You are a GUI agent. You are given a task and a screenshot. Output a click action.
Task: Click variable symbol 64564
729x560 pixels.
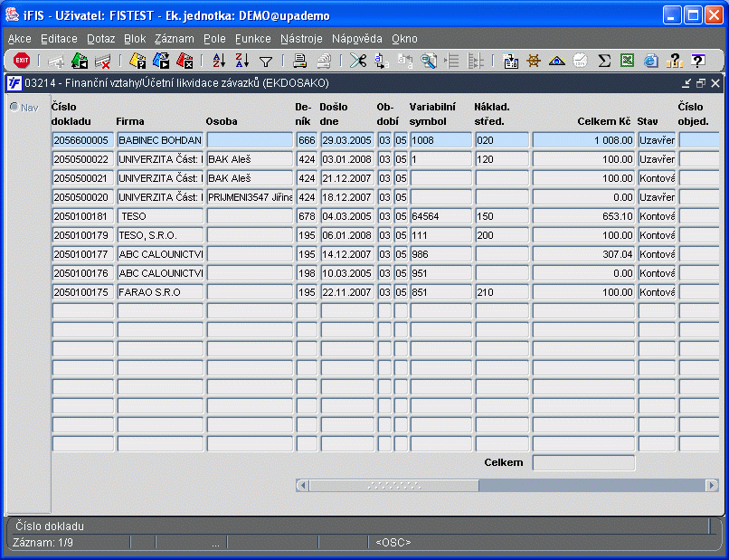pos(440,216)
